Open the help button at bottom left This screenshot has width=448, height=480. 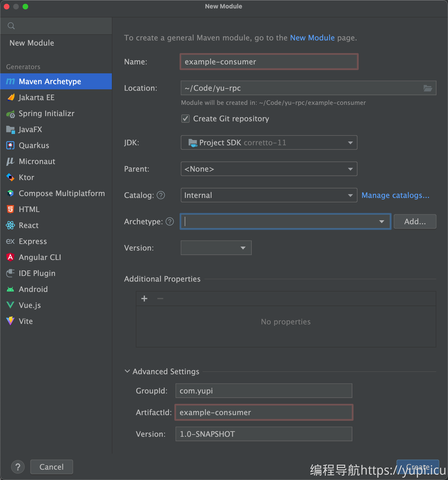pos(18,467)
